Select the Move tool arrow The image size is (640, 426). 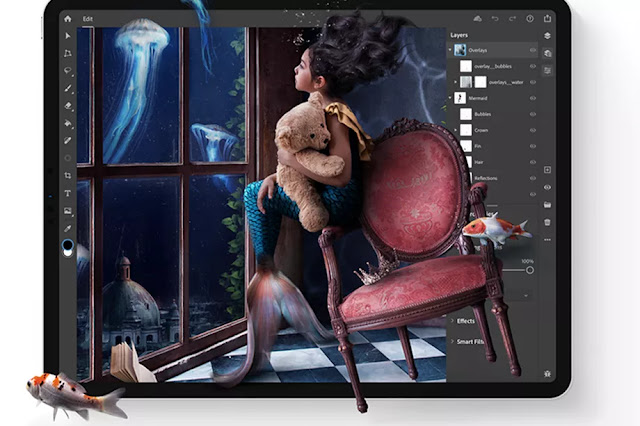(x=68, y=36)
